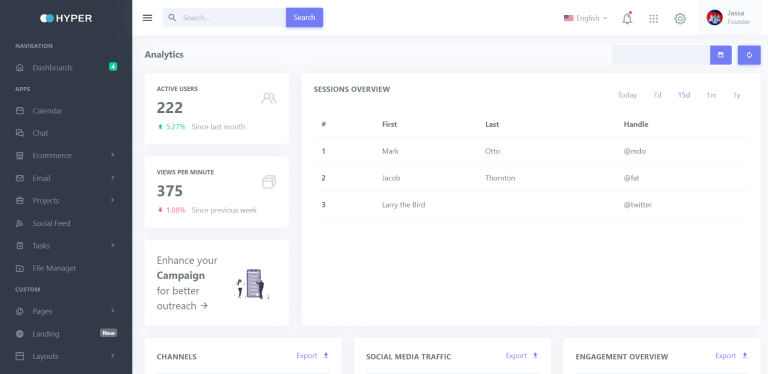Select the 7d sessions range tab
Screen dimensions: 768x374
click(x=657, y=95)
